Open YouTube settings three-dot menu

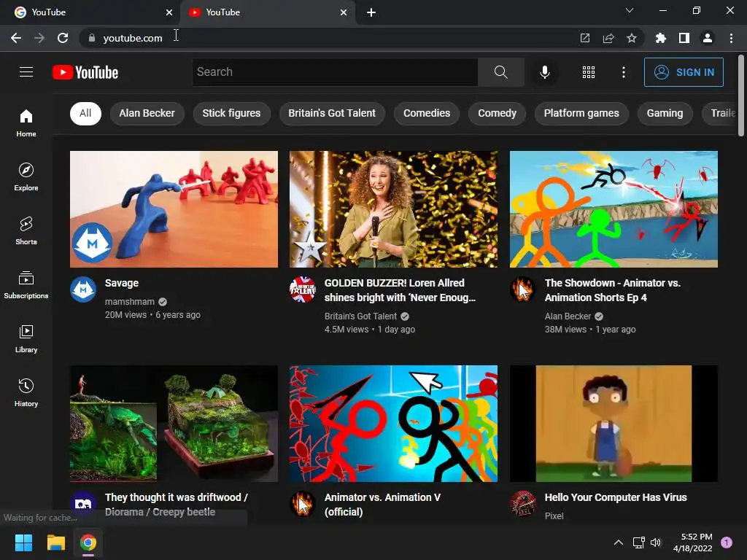[x=623, y=72]
